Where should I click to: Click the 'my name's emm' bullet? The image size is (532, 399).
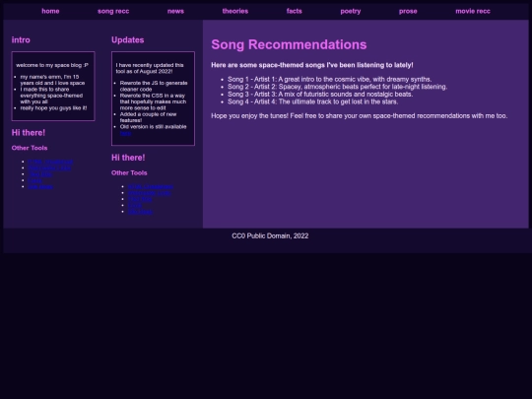[52, 80]
